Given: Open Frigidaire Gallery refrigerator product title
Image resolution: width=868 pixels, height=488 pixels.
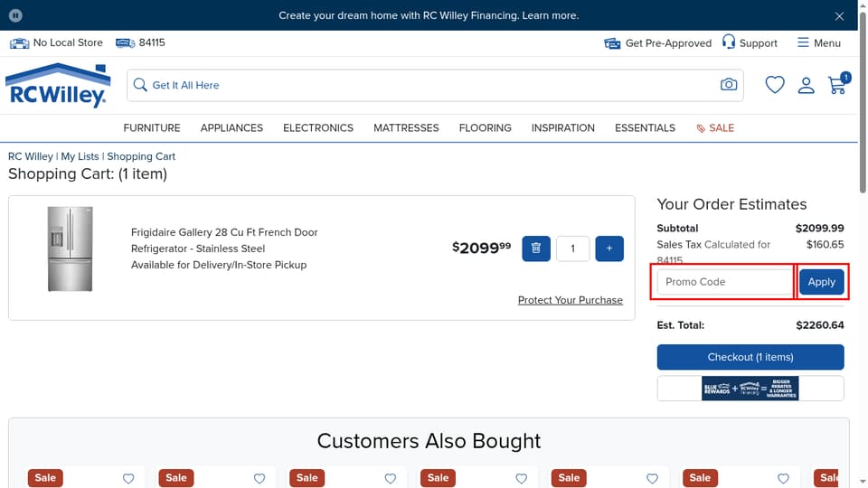Looking at the screenshot, I should click(224, 240).
